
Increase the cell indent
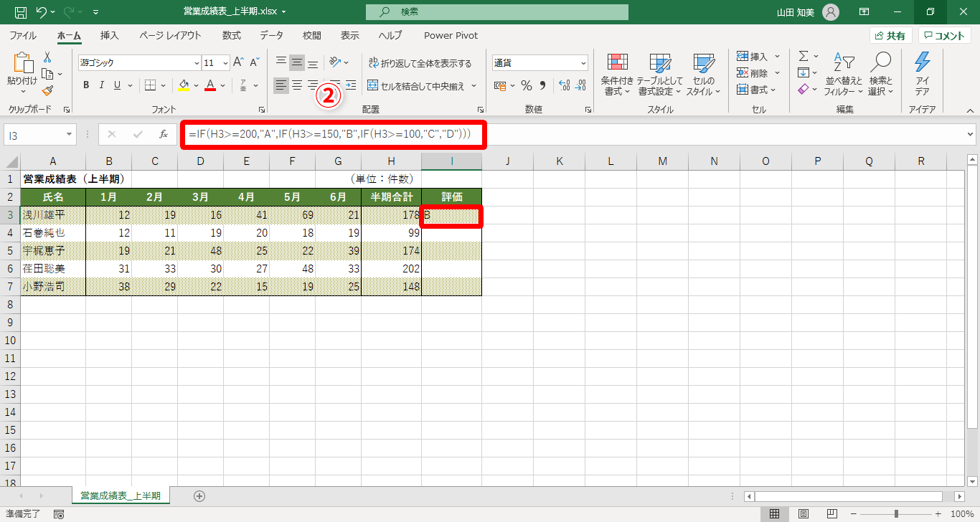click(350, 85)
